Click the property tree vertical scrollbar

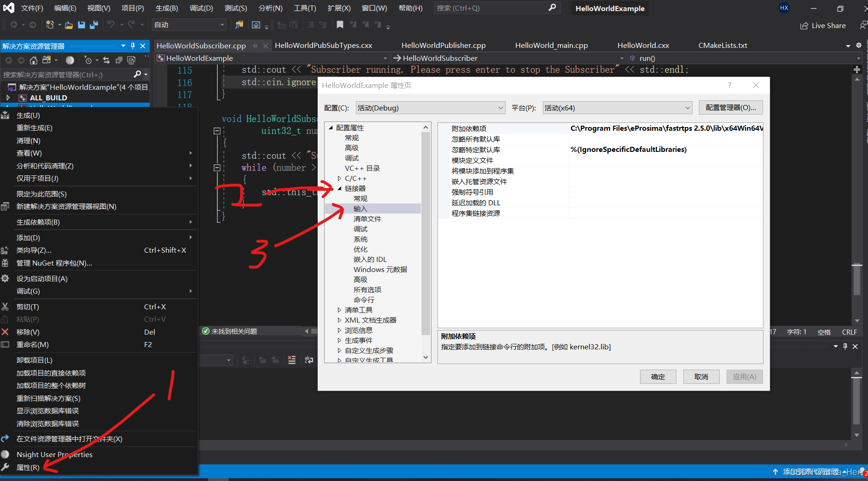pos(425,230)
